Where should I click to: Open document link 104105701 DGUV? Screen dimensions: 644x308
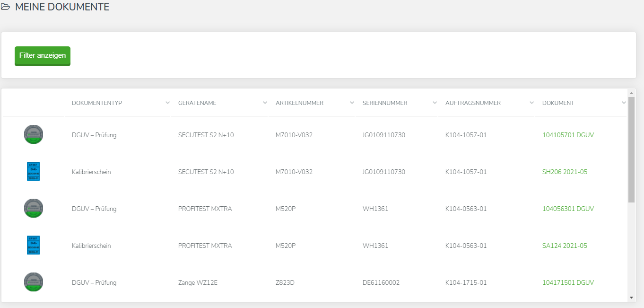click(x=568, y=135)
